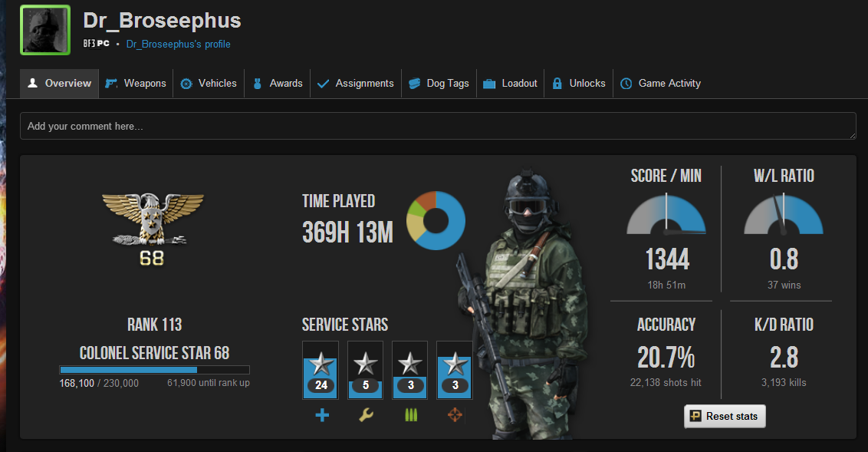Click the tag icon on Dog Tags tab

[415, 84]
